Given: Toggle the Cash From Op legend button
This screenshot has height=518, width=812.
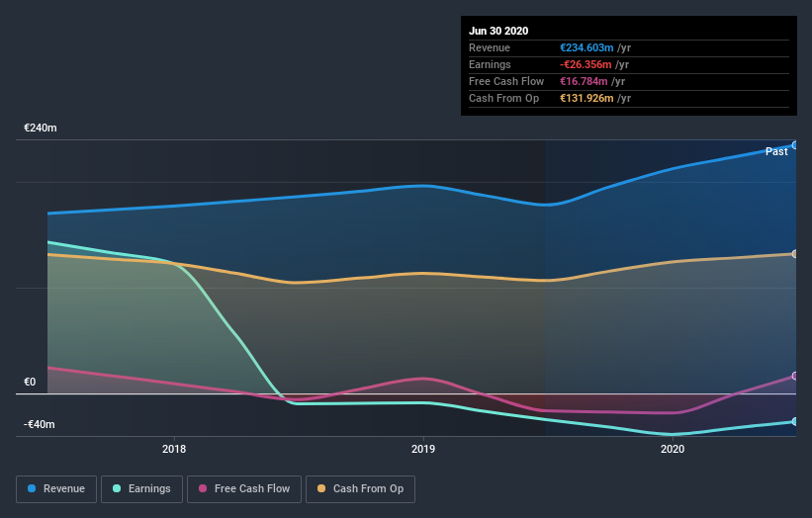Looking at the screenshot, I should coord(360,489).
